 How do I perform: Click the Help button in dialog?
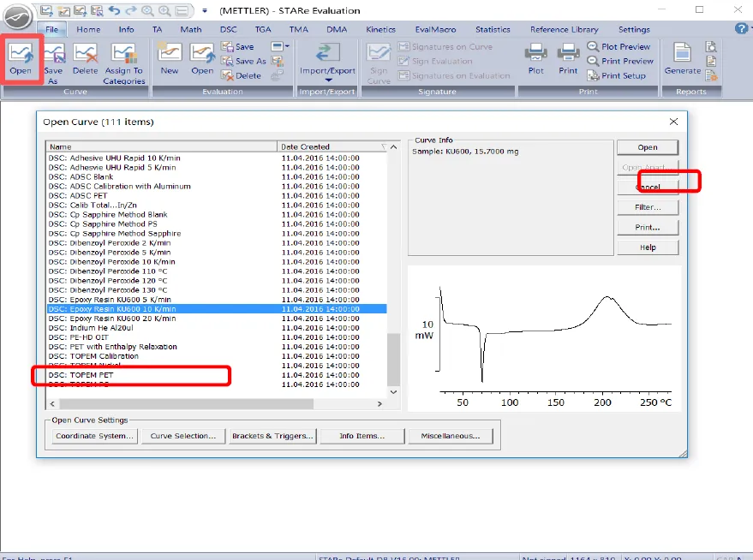[648, 247]
